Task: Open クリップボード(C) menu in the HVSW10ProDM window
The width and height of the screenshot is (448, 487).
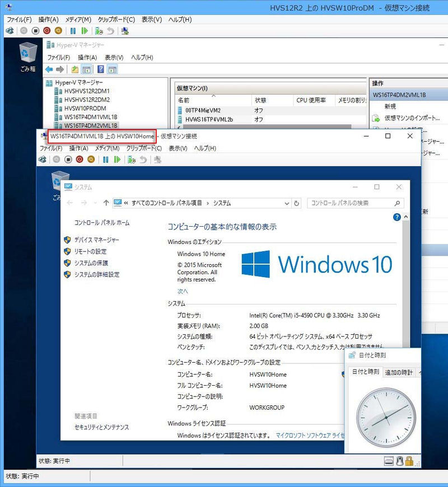Action: (x=116, y=20)
